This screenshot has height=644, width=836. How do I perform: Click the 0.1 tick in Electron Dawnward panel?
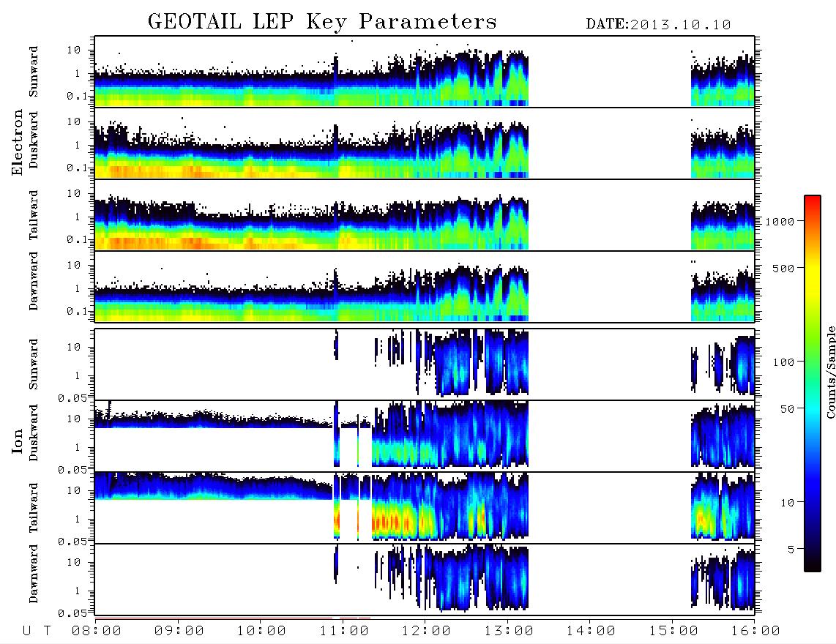(x=77, y=311)
